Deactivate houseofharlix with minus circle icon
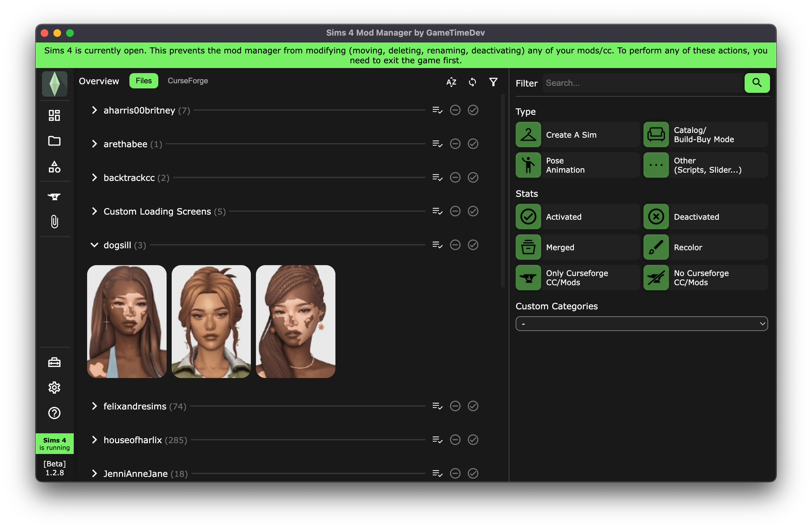The image size is (812, 529). point(455,440)
